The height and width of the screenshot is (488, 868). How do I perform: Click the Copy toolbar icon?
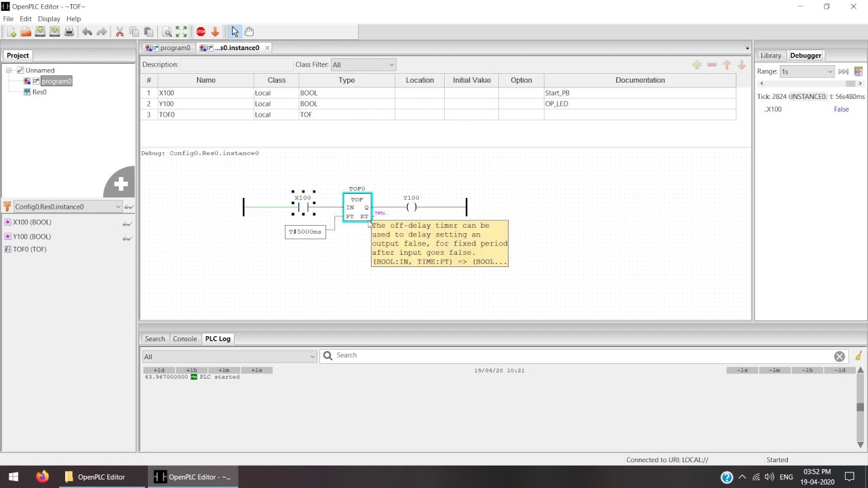pos(134,32)
